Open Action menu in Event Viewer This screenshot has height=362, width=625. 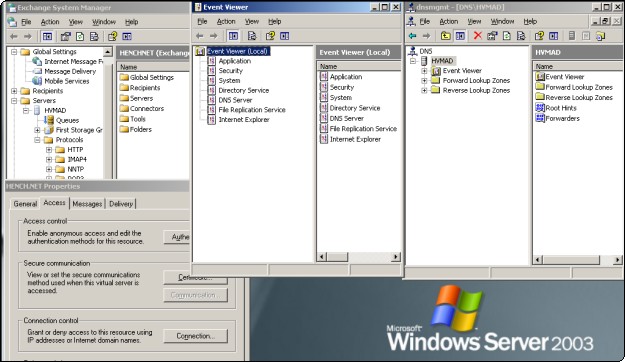click(x=226, y=22)
